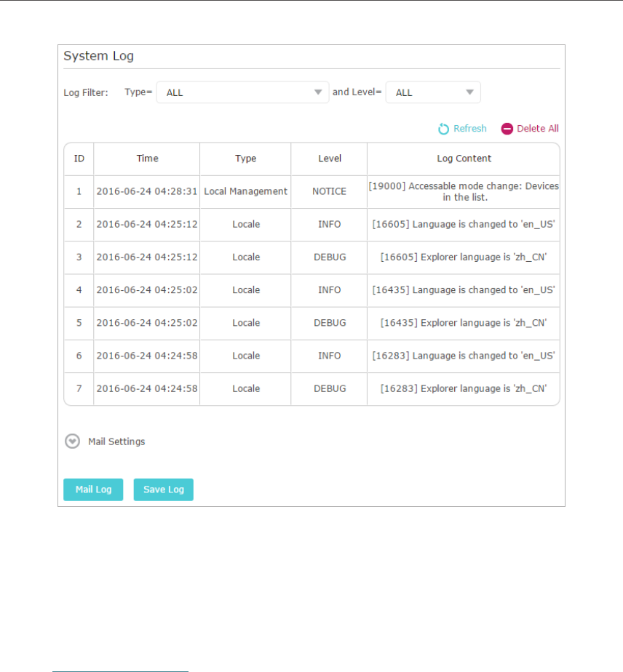The width and height of the screenshot is (623, 672).
Task: Click the DEBUG level in row 7
Action: click(329, 388)
